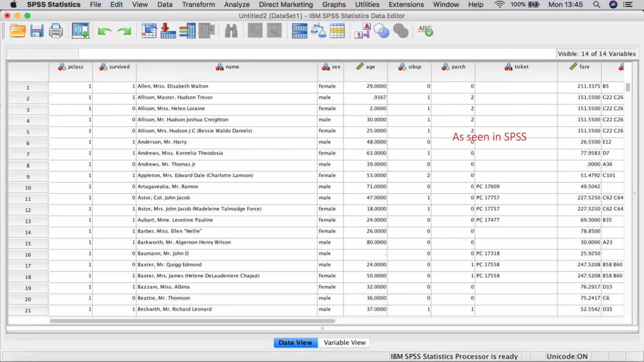The image size is (644, 362).
Task: Click the Open data document folder icon
Action: tap(18, 31)
